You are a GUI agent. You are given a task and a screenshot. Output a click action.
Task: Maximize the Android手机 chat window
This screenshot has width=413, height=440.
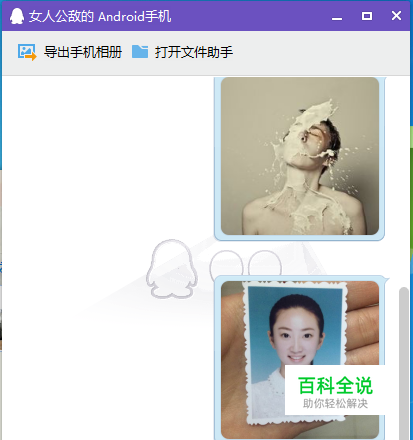coord(367,16)
